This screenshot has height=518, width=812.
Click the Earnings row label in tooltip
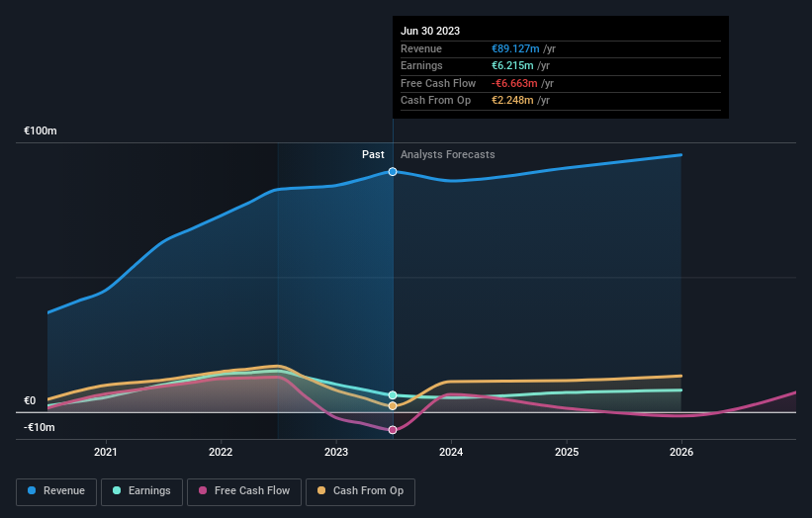click(x=421, y=65)
